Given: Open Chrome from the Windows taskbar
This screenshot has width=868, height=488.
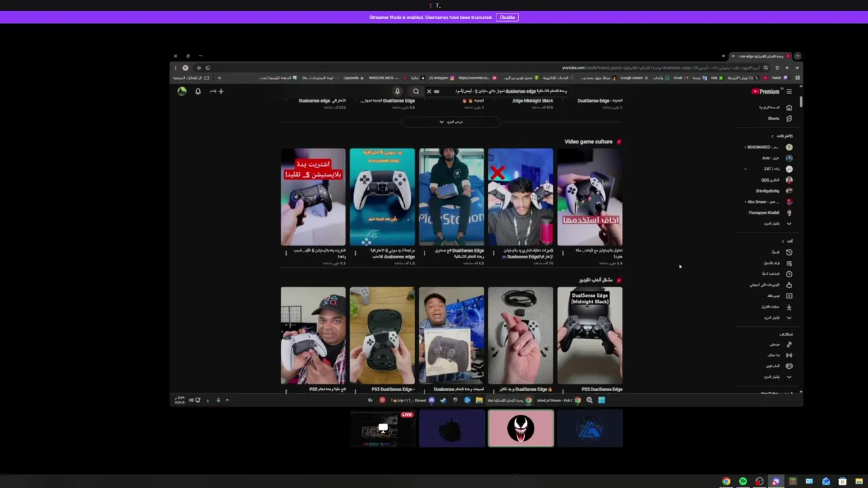Looking at the screenshot, I should click(x=726, y=481).
